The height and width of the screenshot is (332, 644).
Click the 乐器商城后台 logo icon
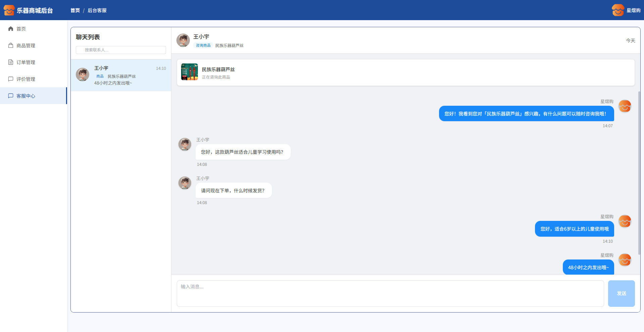[9, 10]
